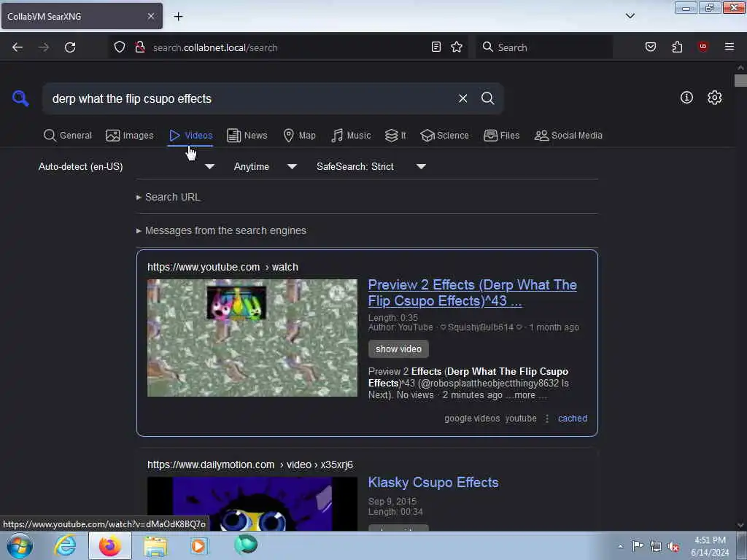Click the scrollbar down arrow

[740, 525]
